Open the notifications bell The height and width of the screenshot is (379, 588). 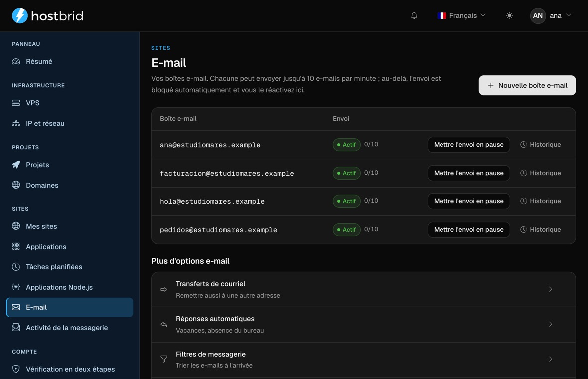[414, 16]
